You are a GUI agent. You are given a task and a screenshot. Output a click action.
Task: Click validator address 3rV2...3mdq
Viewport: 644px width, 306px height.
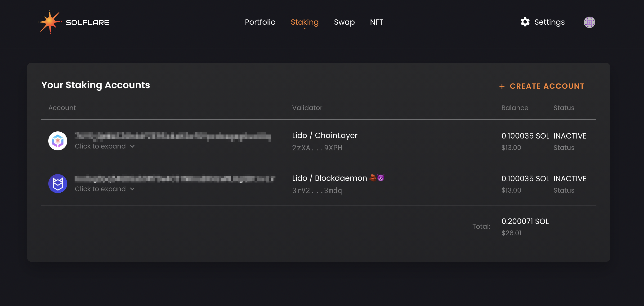tap(317, 190)
